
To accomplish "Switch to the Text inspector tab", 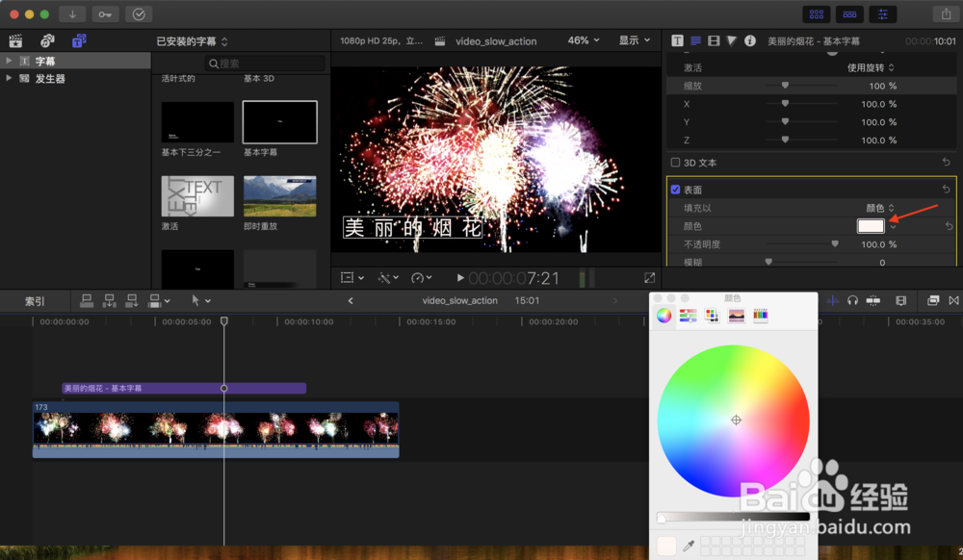I will 695,41.
